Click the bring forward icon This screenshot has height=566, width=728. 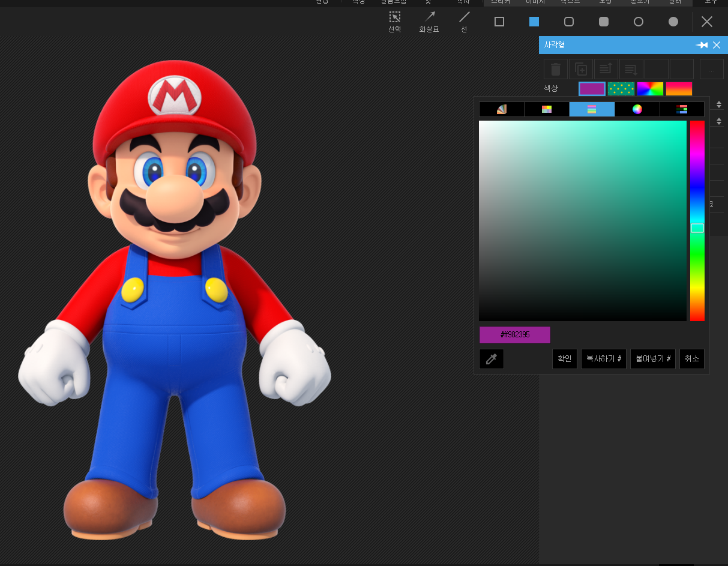click(606, 69)
